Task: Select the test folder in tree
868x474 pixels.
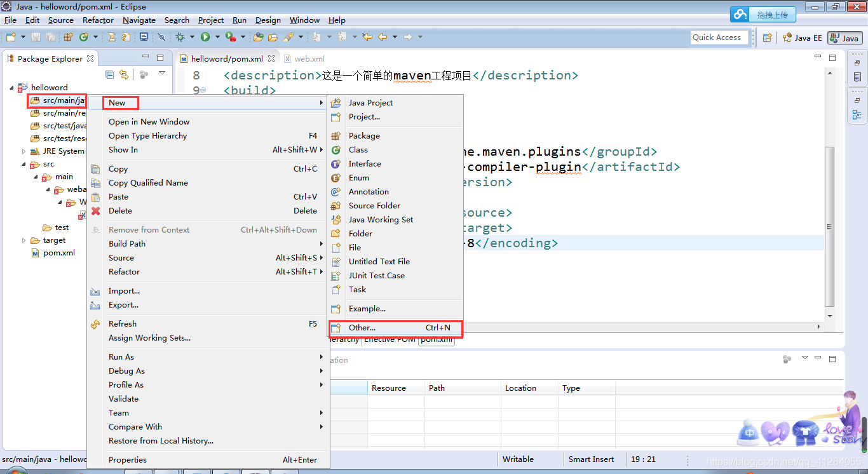Action: point(56,227)
